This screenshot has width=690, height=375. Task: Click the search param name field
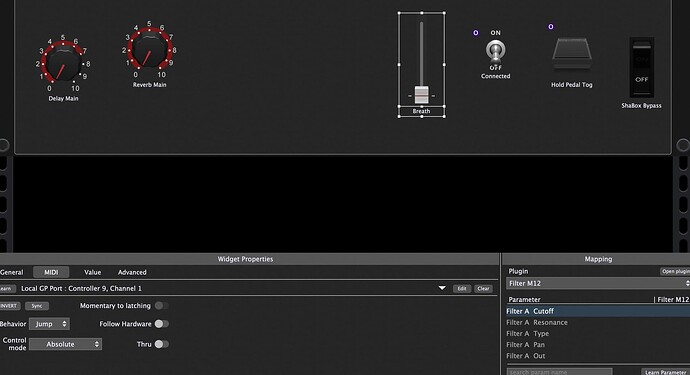pyautogui.click(x=559, y=372)
